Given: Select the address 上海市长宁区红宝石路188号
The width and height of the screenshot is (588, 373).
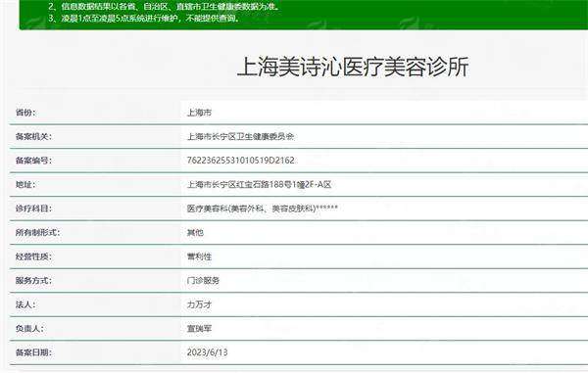Looking at the screenshot, I should (x=239, y=185).
